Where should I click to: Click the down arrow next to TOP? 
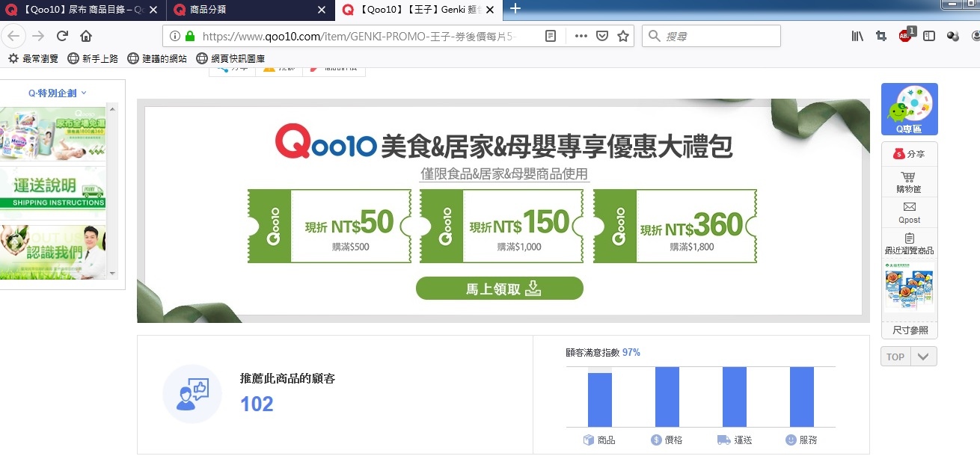point(924,357)
